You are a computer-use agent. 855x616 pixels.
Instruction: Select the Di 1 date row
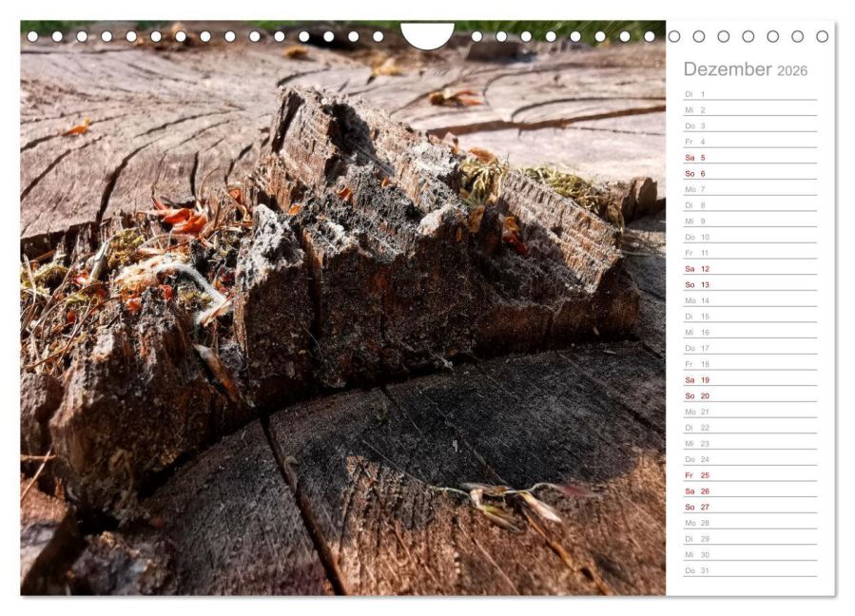point(750,94)
